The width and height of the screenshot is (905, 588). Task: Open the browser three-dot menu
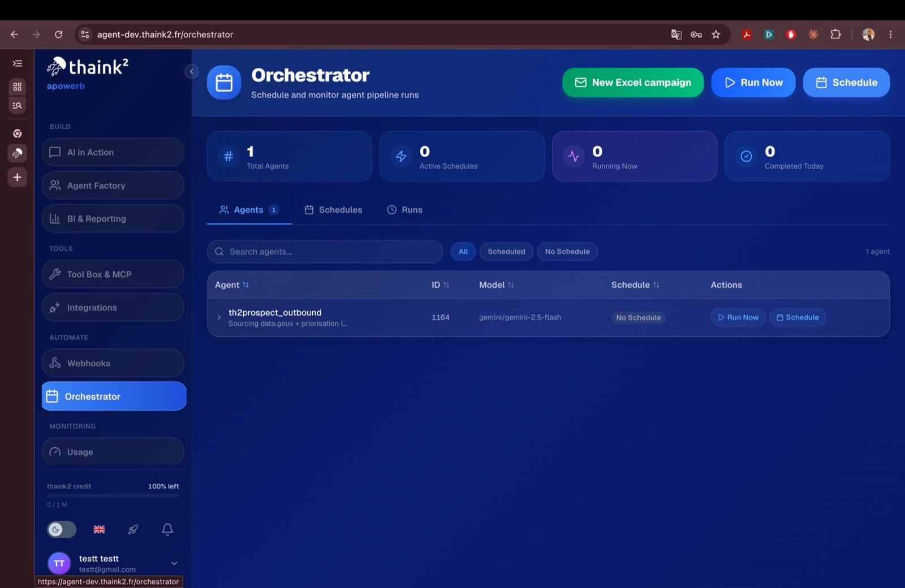[x=890, y=34]
